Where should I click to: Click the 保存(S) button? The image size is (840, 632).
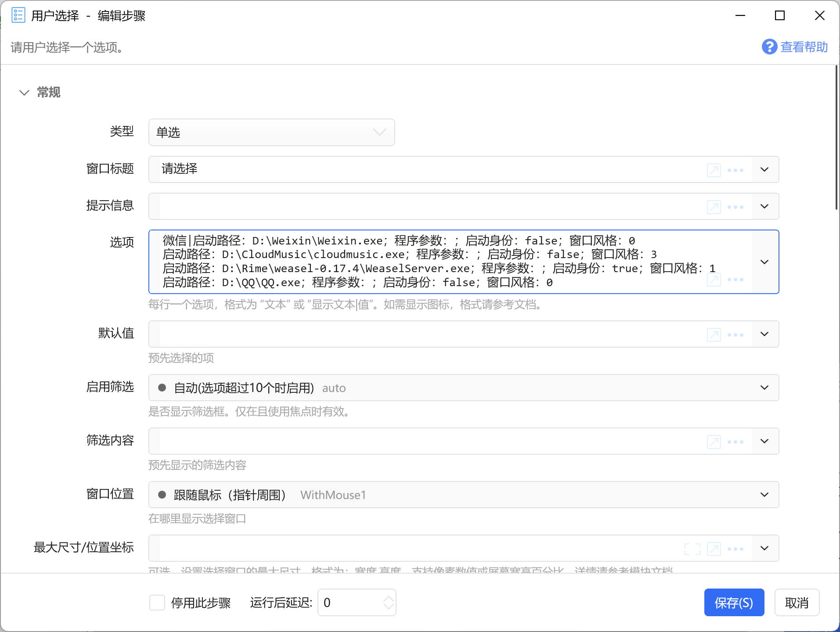coord(734,603)
